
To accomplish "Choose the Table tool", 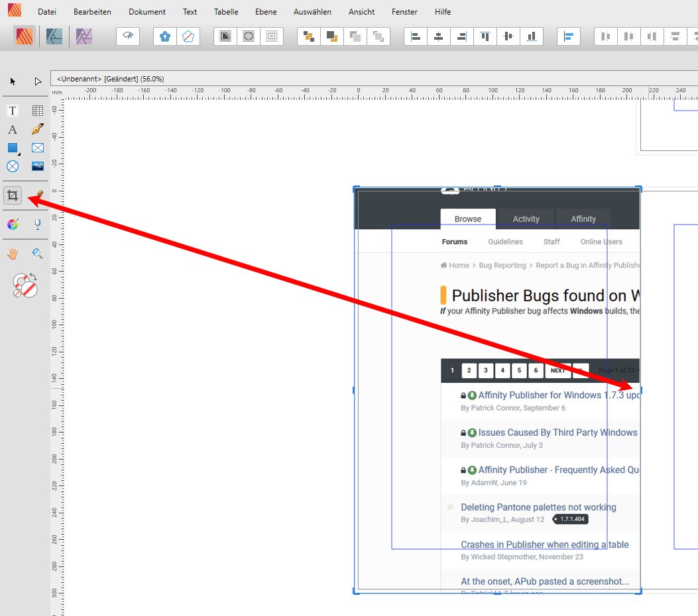I will pos(37,111).
